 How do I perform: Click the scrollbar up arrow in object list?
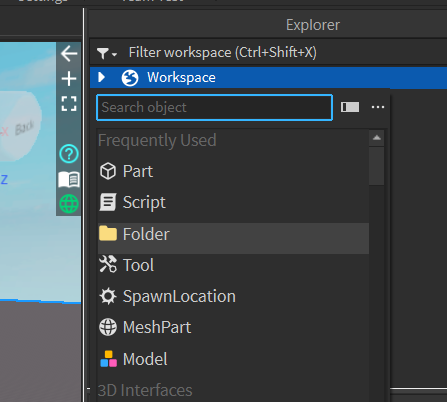(377, 138)
